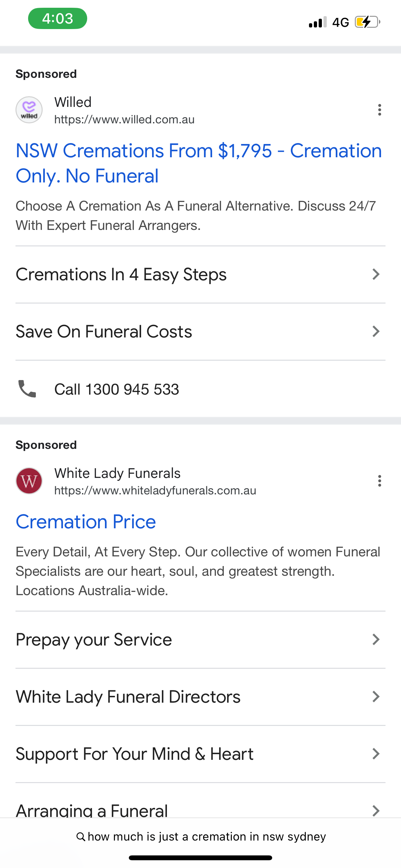Call 1300 945 533
This screenshot has height=868, width=401.
(117, 389)
